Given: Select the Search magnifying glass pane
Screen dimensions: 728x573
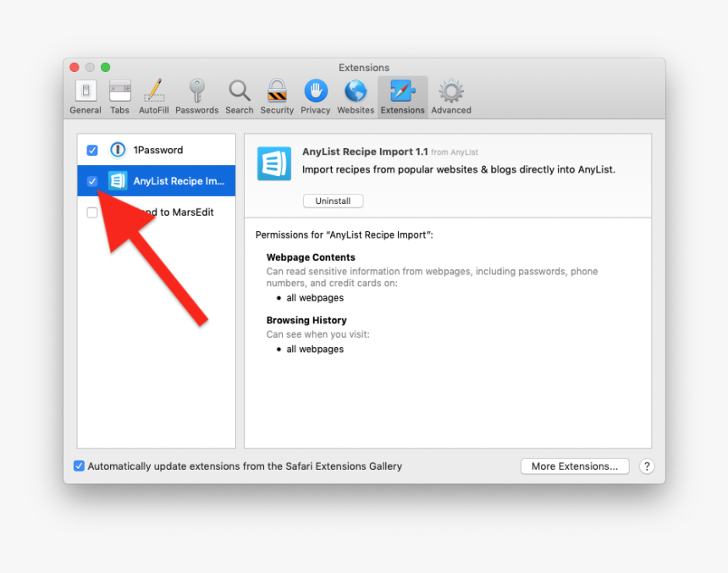Looking at the screenshot, I should (240, 96).
